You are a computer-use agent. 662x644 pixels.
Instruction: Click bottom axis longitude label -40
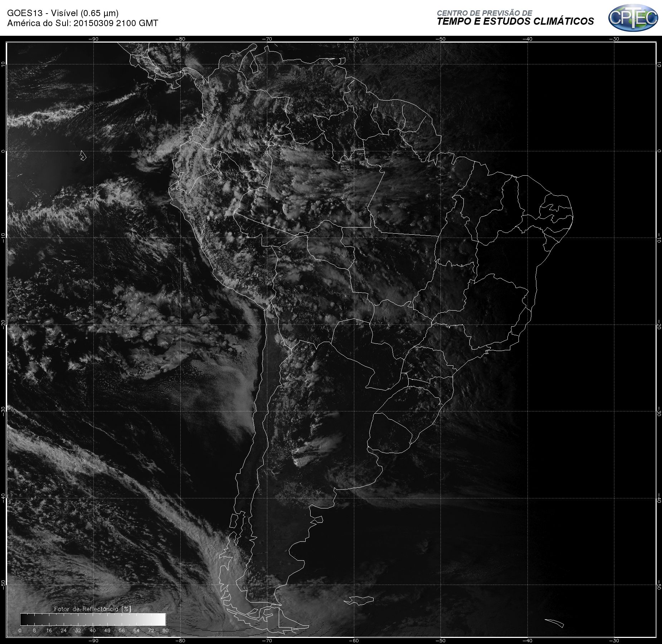click(527, 641)
